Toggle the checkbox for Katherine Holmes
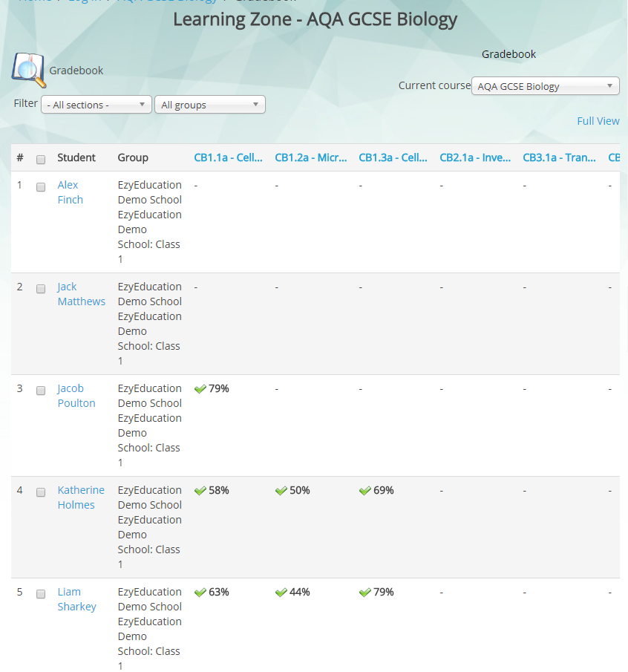Image resolution: width=628 pixels, height=672 pixels. (41, 492)
